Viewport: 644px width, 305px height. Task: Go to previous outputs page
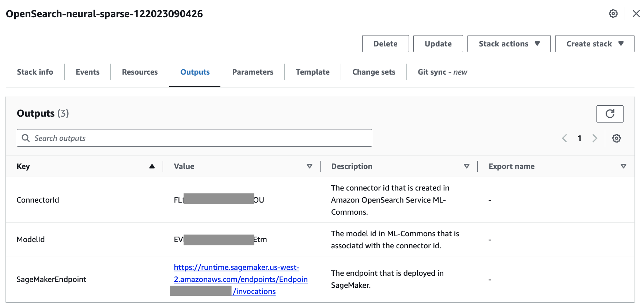coord(564,138)
